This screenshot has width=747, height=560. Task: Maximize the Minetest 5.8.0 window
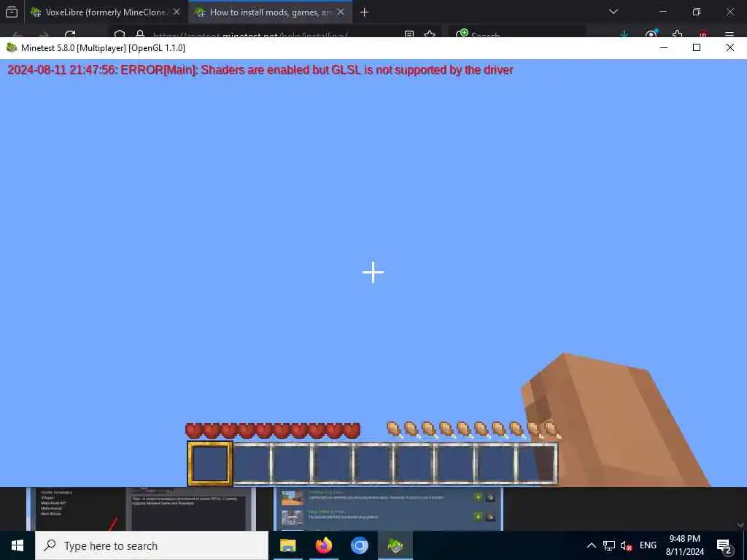click(x=697, y=47)
